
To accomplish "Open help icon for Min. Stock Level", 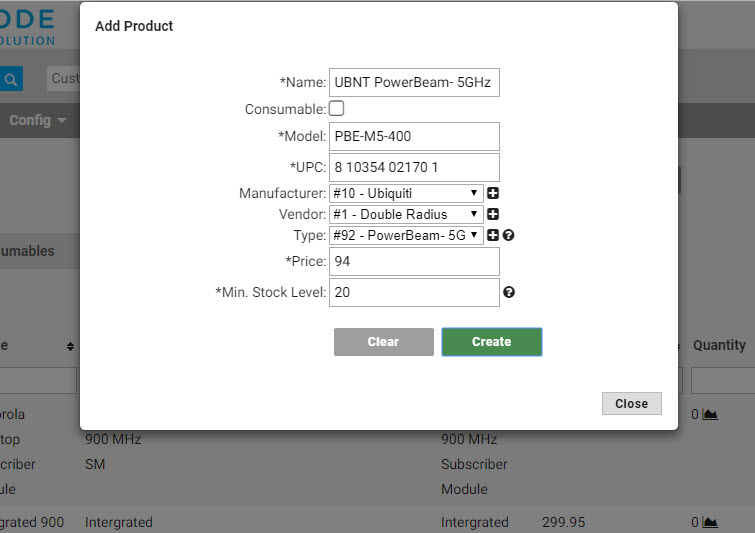I will click(x=509, y=292).
